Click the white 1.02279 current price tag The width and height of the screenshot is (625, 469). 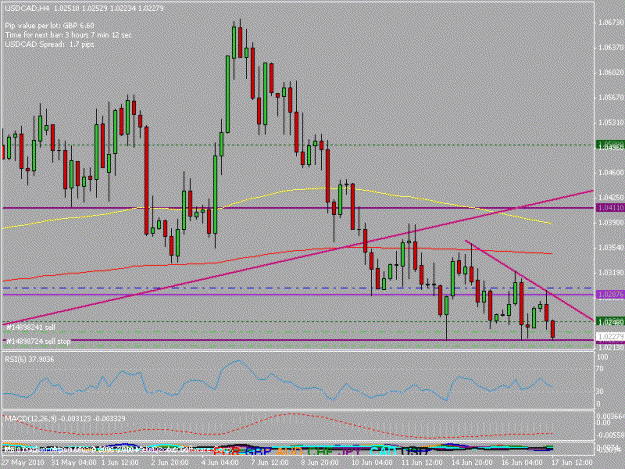(x=610, y=337)
